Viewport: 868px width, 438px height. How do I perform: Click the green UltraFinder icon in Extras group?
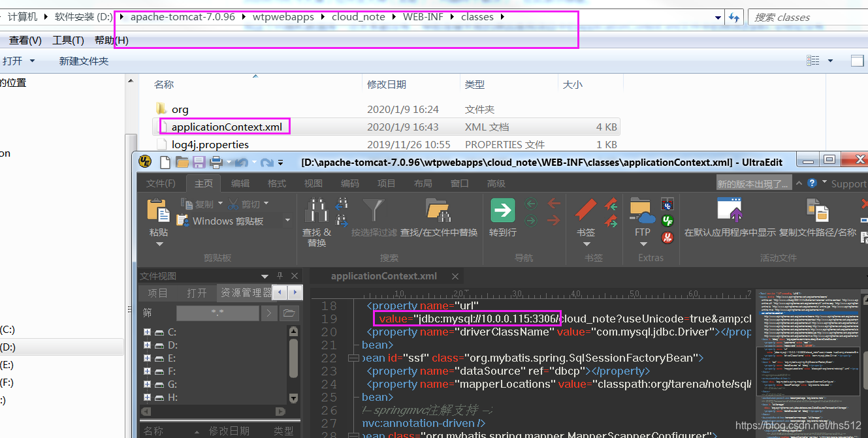tap(667, 221)
